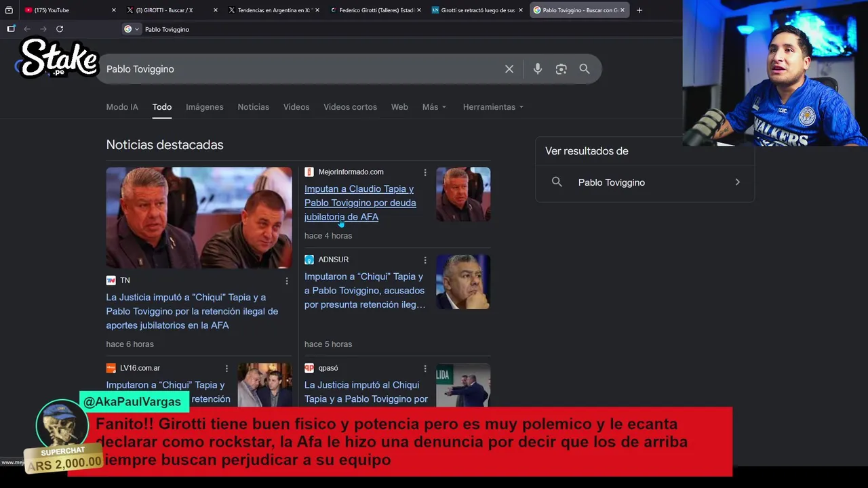The height and width of the screenshot is (488, 868).
Task: Select the Noticias search filter
Action: [x=254, y=107]
